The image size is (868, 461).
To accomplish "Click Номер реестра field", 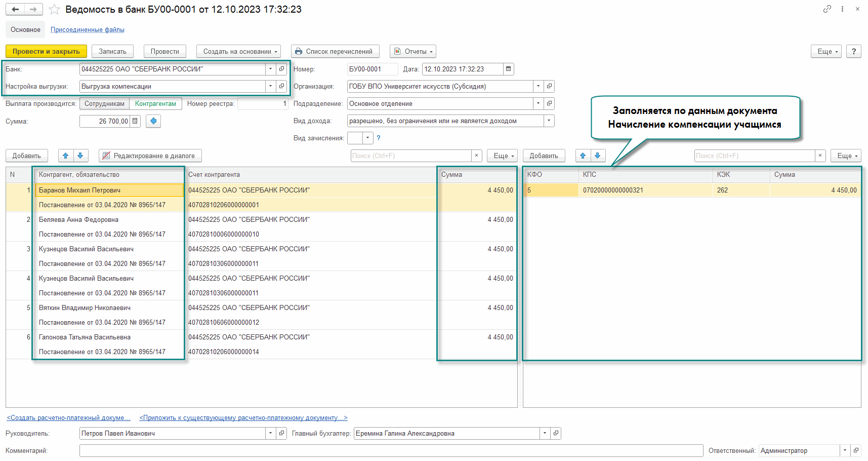I will tap(263, 103).
